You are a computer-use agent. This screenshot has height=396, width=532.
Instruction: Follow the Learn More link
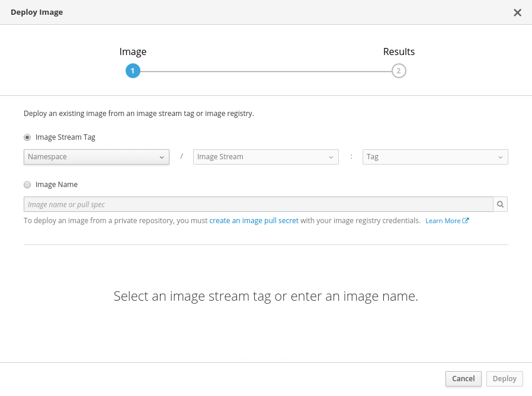click(443, 221)
